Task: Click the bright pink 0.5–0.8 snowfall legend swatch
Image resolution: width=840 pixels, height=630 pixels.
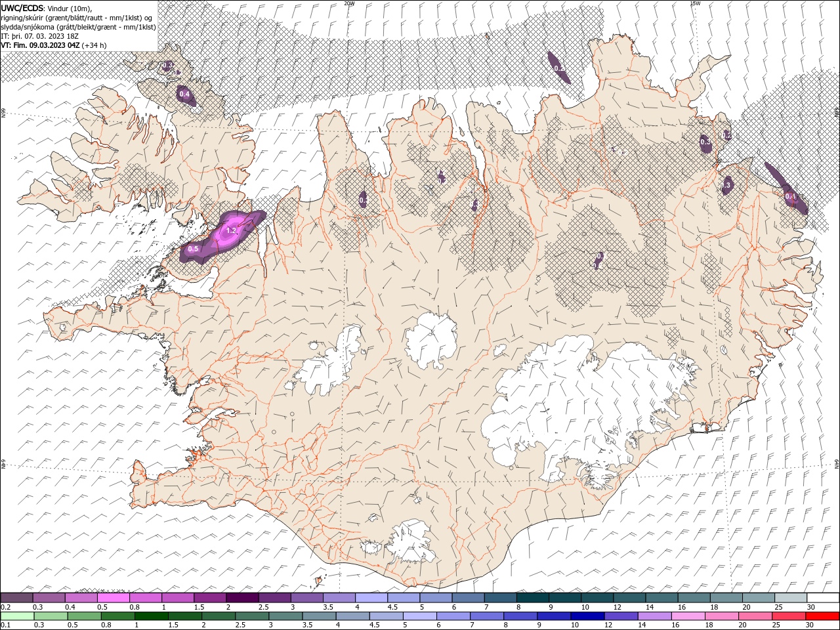Action: [x=114, y=598]
